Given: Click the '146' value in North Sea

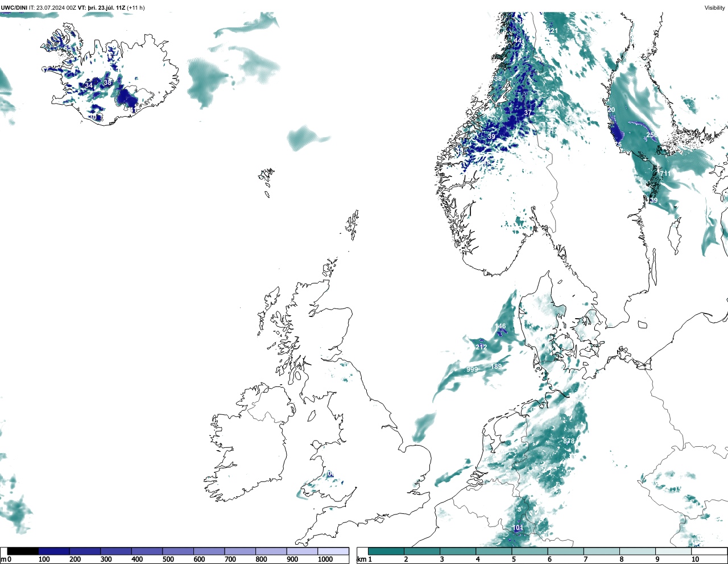Looking at the screenshot, I should [500, 327].
